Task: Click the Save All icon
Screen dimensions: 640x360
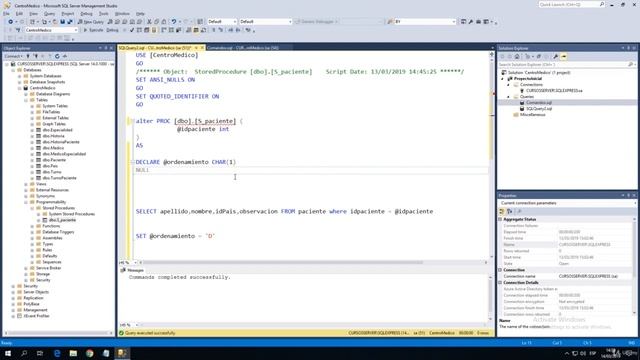Action: tap(70, 22)
